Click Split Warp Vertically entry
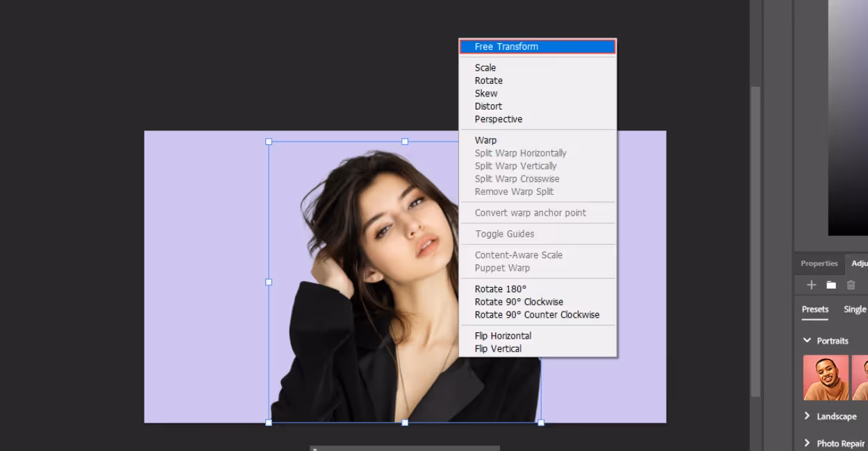868x451 pixels. click(x=516, y=166)
